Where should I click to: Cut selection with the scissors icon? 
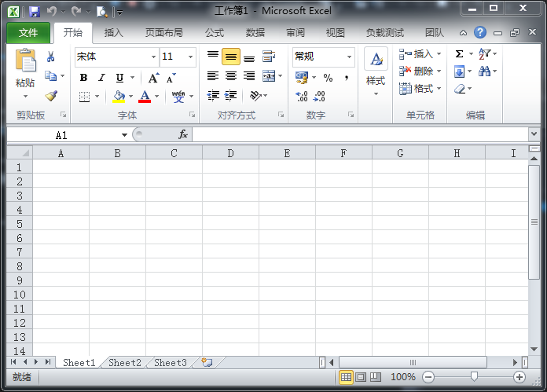pyautogui.click(x=50, y=57)
